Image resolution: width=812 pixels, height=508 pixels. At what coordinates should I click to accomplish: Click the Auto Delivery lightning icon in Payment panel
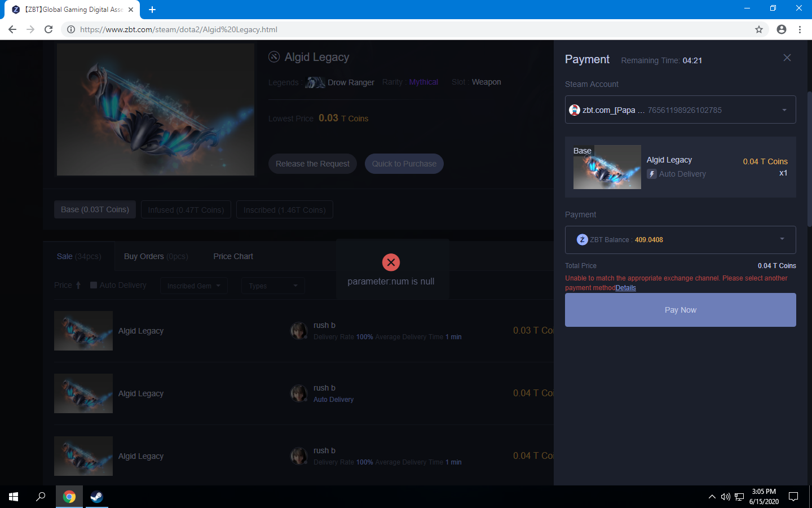tap(652, 174)
